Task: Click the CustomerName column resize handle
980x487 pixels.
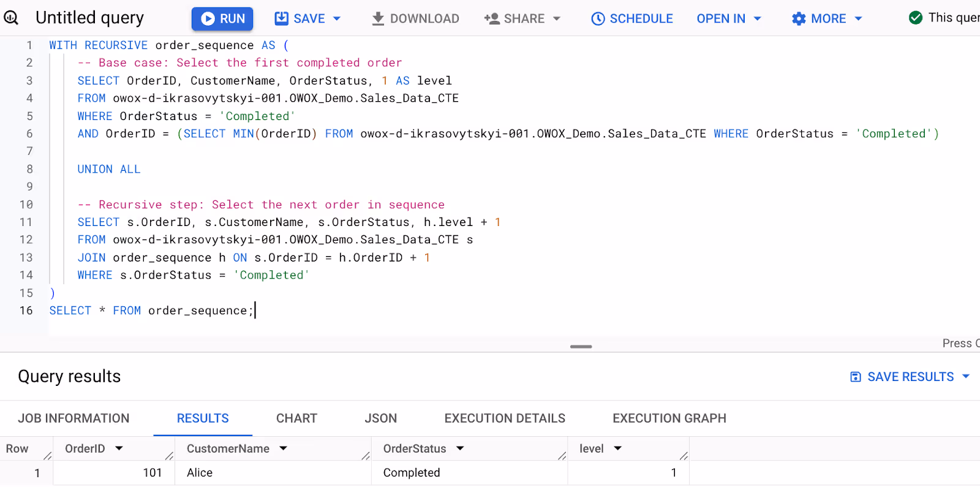Action: point(366,455)
